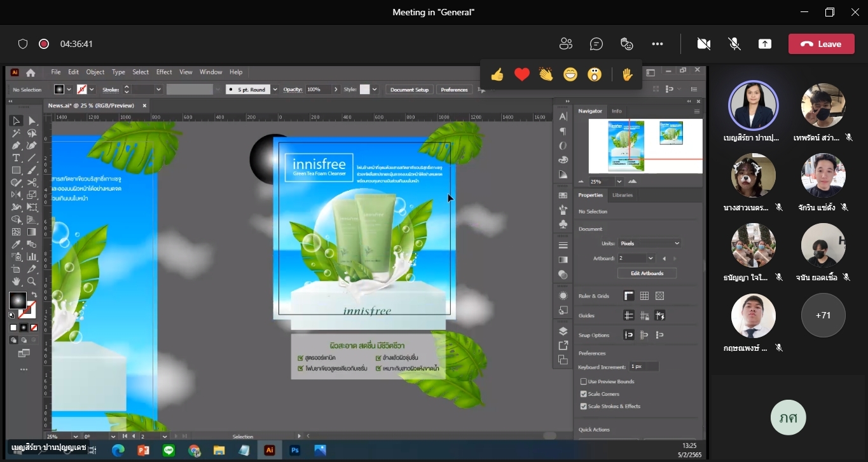
Task: Open the Character panel icon in dock
Action: (563, 116)
